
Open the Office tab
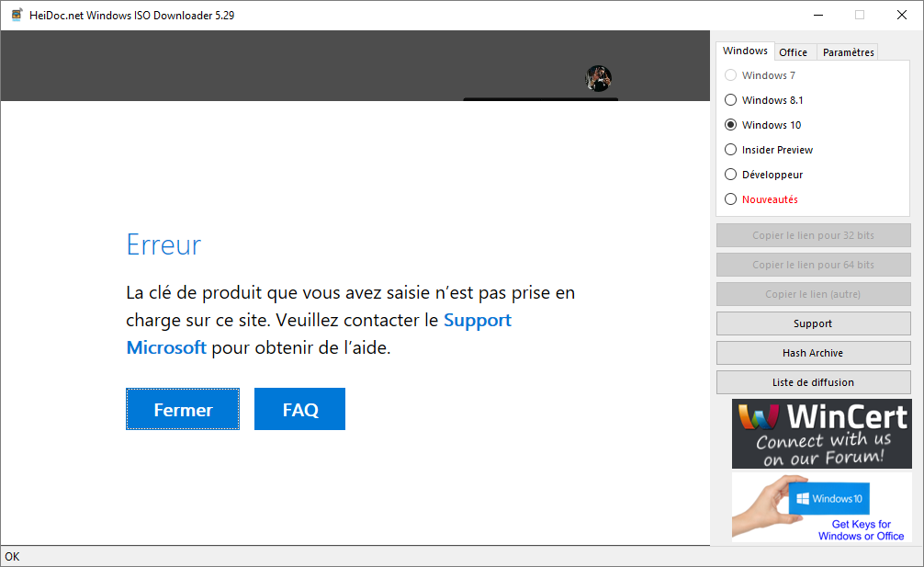(794, 52)
